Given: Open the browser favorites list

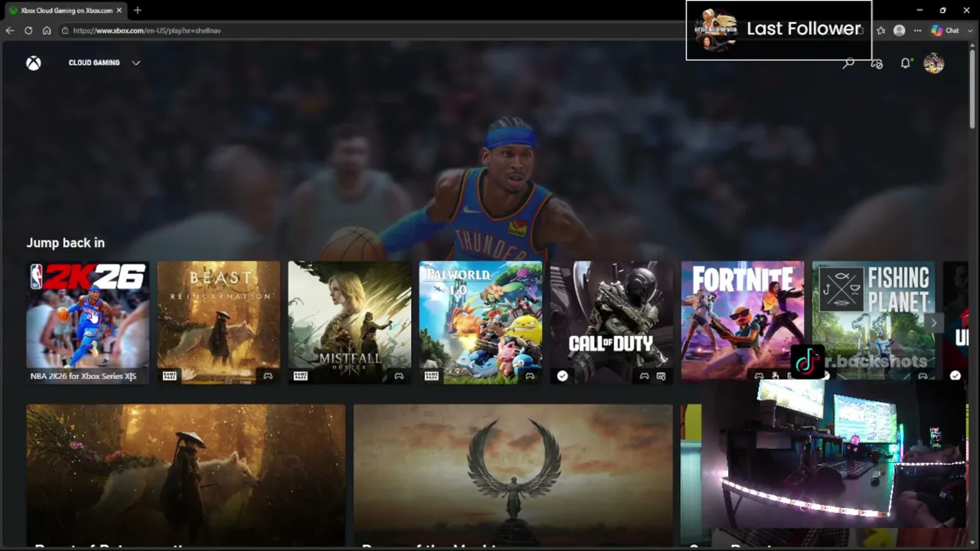Looking at the screenshot, I should click(x=881, y=31).
